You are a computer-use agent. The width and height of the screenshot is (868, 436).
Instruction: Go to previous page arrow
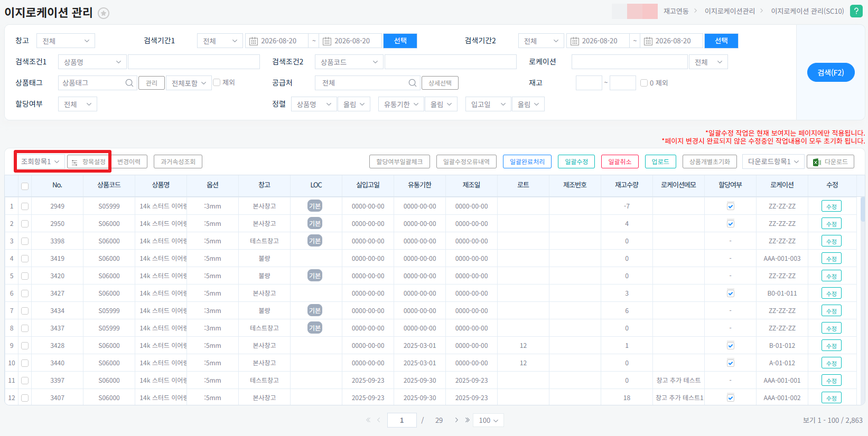379,420
